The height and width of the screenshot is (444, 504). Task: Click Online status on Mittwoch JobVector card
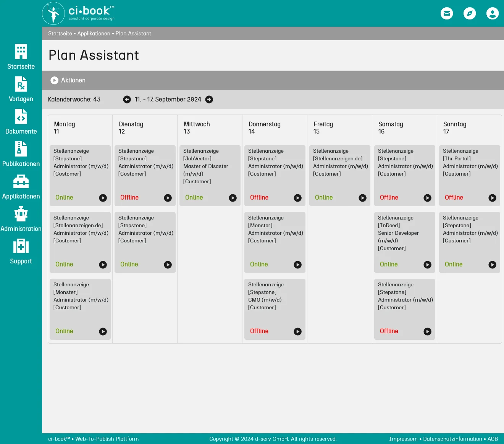[194, 197]
